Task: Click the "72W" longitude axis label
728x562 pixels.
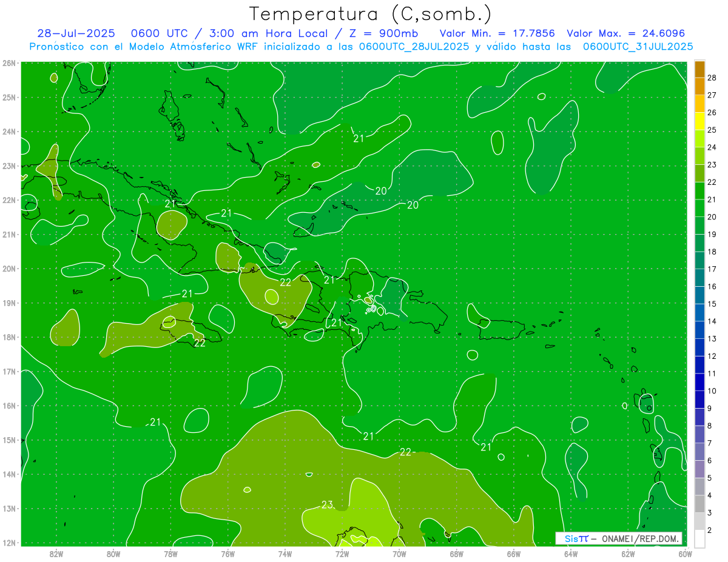Action: 342,553
